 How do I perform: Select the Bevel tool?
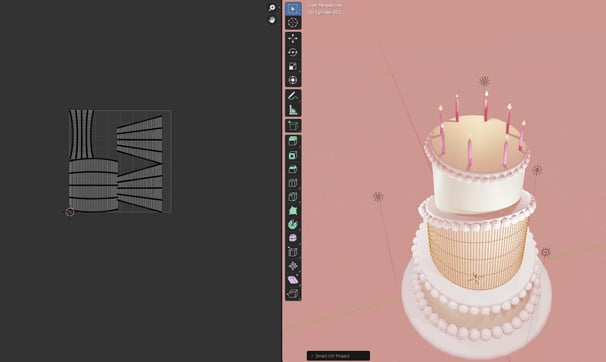[293, 169]
